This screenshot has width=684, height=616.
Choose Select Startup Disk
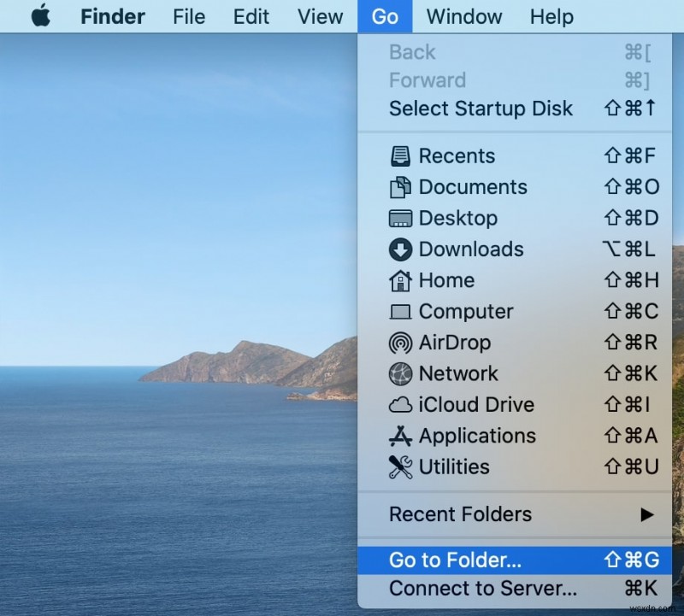(x=480, y=109)
